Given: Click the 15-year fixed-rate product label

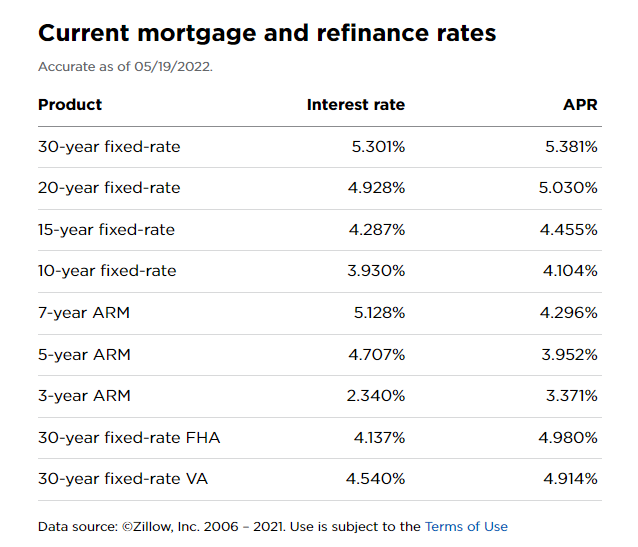Looking at the screenshot, I should pyautogui.click(x=106, y=230).
